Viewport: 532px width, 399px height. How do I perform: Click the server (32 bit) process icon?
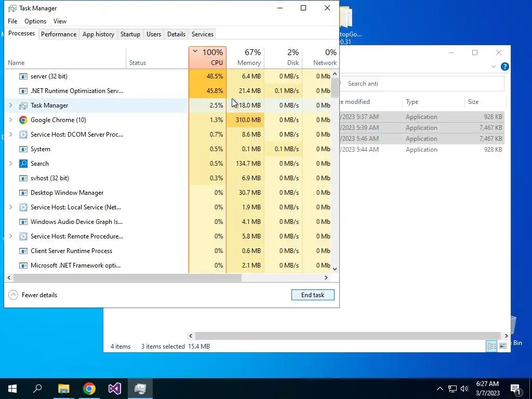tap(23, 76)
